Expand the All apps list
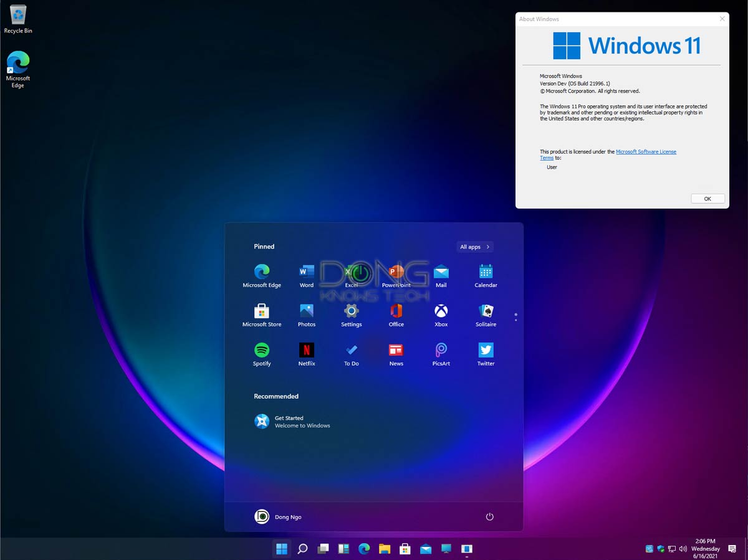Screen dimensions: 748x560 (x=474, y=247)
